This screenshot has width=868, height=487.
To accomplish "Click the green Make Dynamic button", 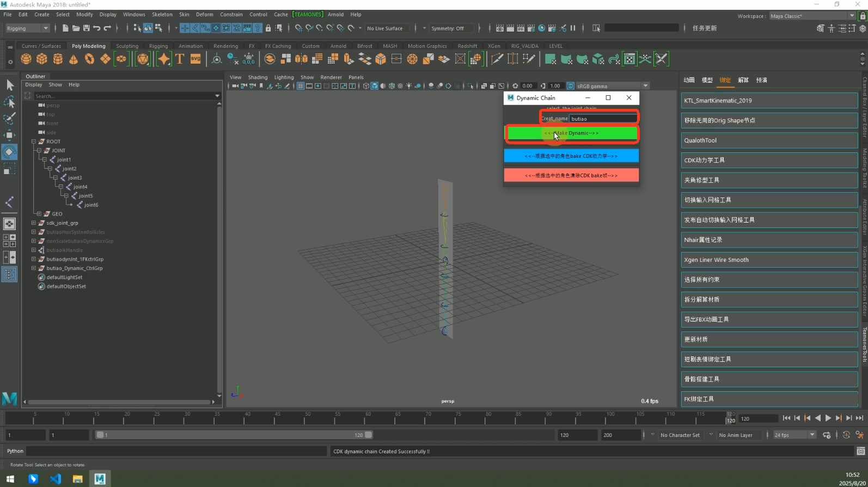I will click(x=572, y=133).
